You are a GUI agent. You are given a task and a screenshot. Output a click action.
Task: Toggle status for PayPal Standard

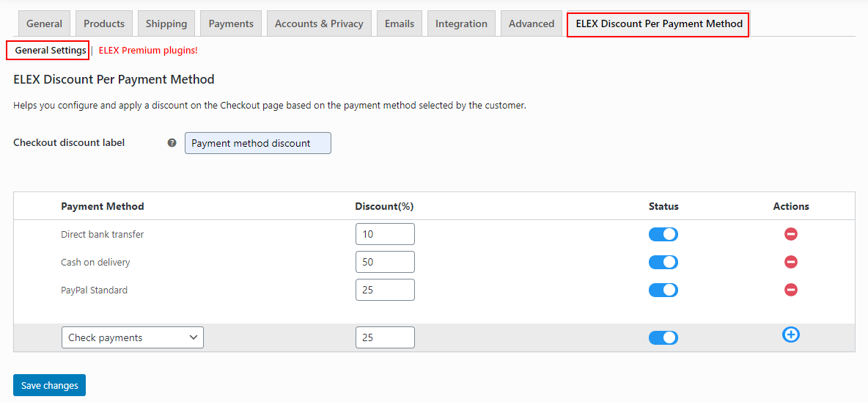tap(663, 290)
